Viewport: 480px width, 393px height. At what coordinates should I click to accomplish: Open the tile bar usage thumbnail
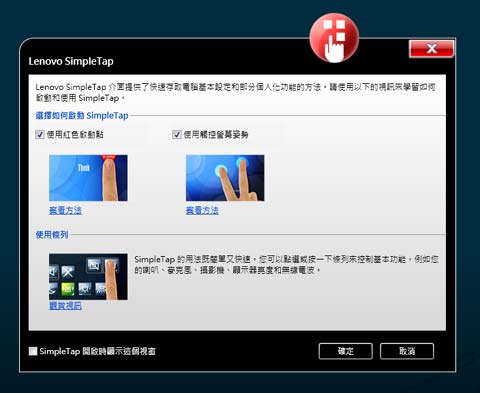click(x=88, y=277)
